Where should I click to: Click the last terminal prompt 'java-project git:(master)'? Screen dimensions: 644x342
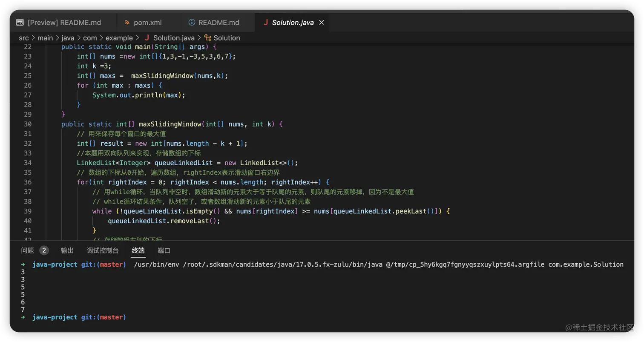coord(79,317)
